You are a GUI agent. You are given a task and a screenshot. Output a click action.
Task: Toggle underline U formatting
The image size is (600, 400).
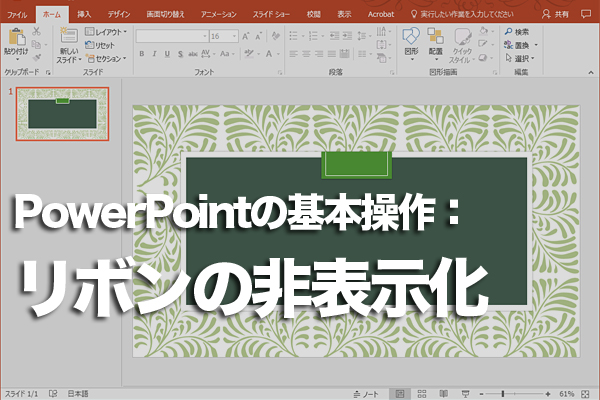[167, 54]
